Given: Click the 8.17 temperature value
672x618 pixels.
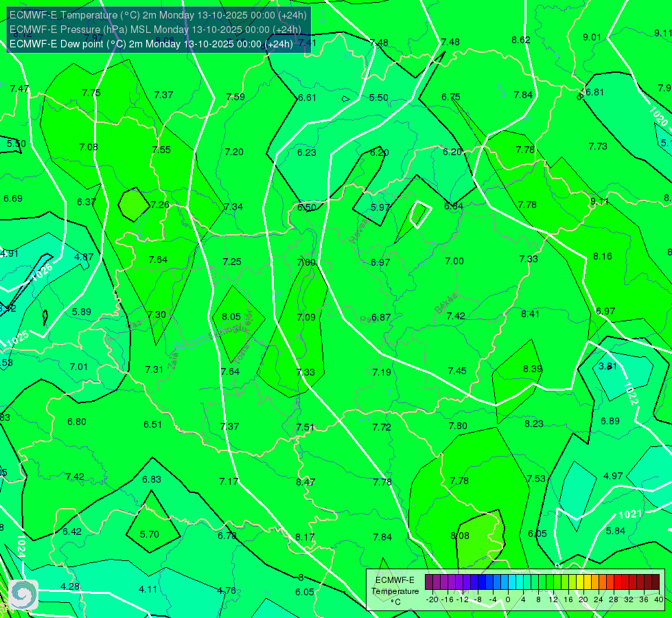Looking at the screenshot, I should [x=305, y=537].
